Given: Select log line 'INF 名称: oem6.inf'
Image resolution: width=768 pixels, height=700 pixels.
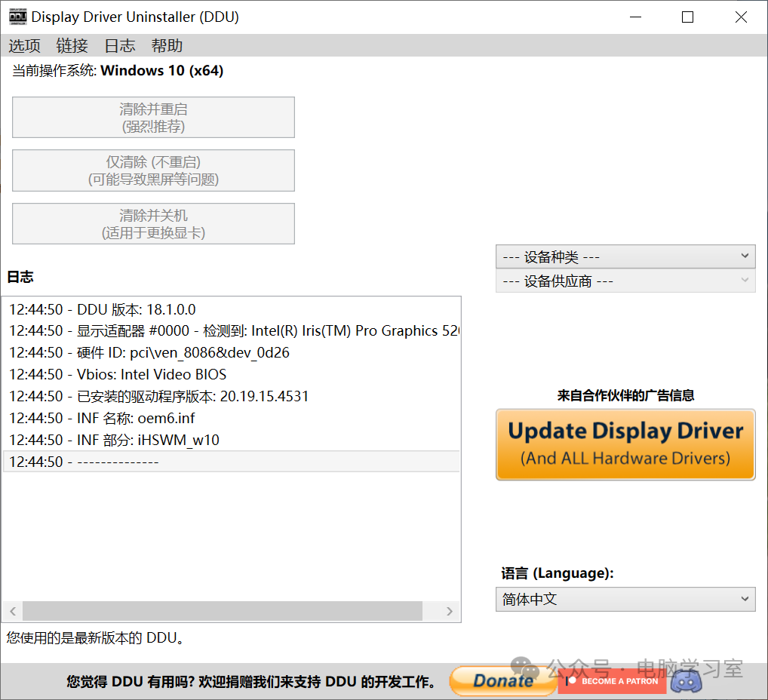Looking at the screenshot, I should tap(231, 419).
